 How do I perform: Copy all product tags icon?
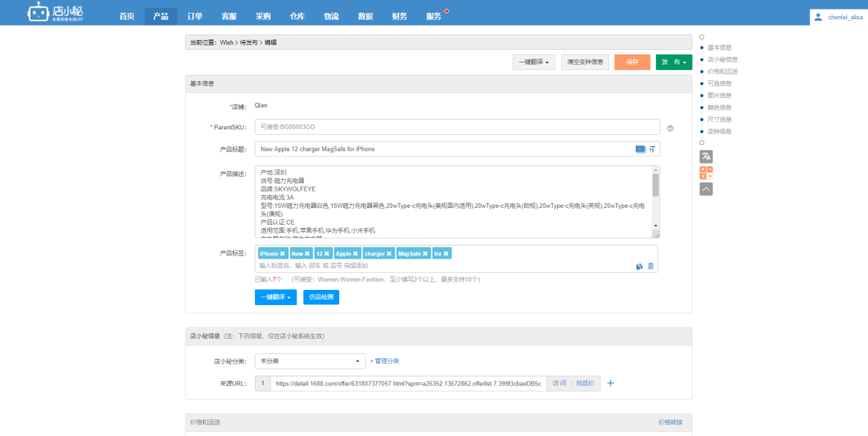point(640,266)
